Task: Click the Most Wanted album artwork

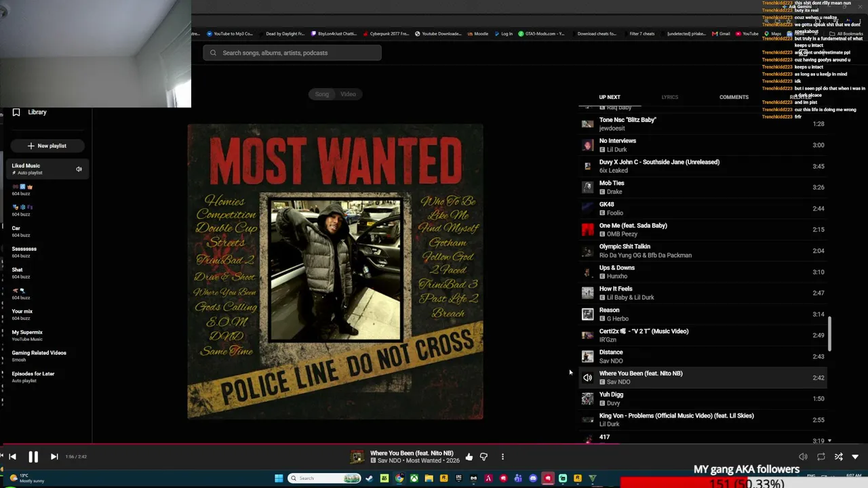Action: (335, 271)
